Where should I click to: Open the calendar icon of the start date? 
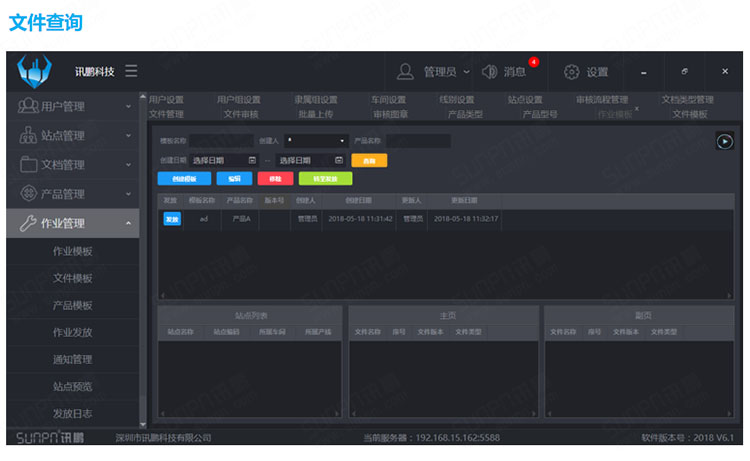(x=251, y=160)
